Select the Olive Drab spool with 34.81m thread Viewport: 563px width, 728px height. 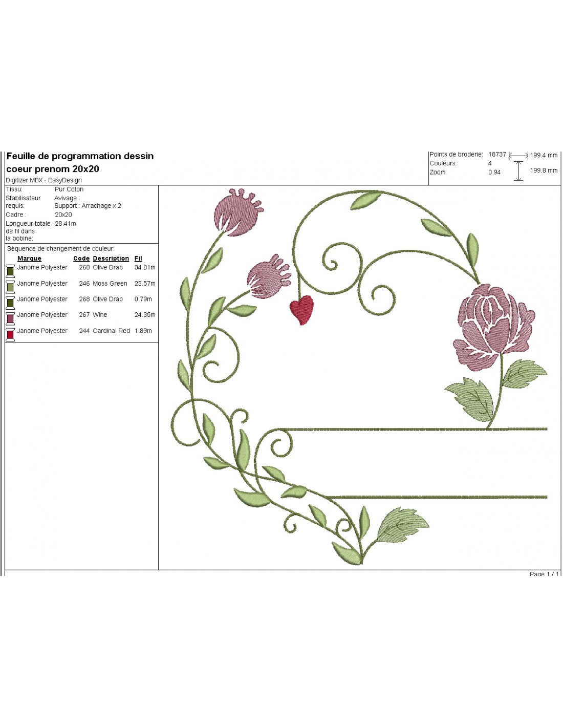click(10, 270)
